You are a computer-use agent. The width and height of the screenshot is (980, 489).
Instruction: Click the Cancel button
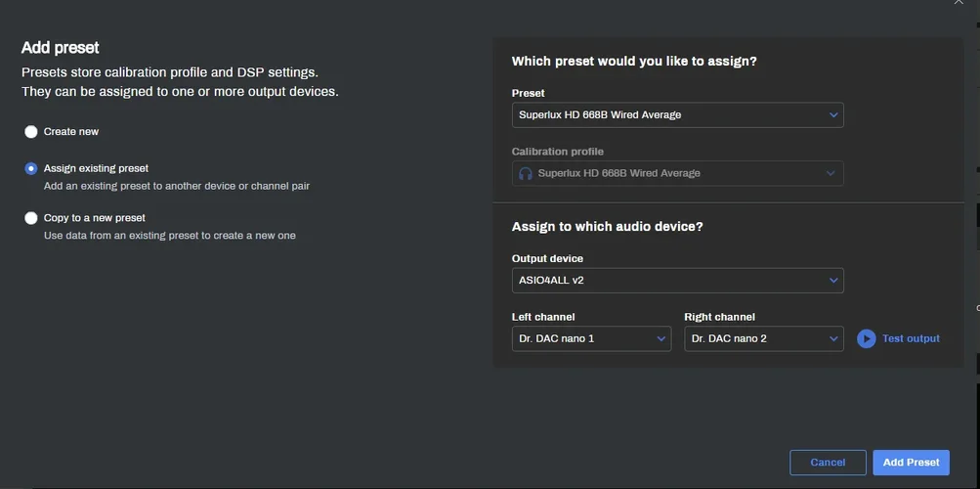[x=828, y=463]
